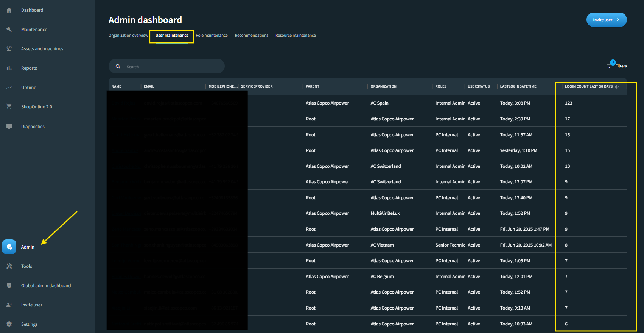Open the Resource maintenance tab
This screenshot has width=644, height=333.
tap(296, 36)
